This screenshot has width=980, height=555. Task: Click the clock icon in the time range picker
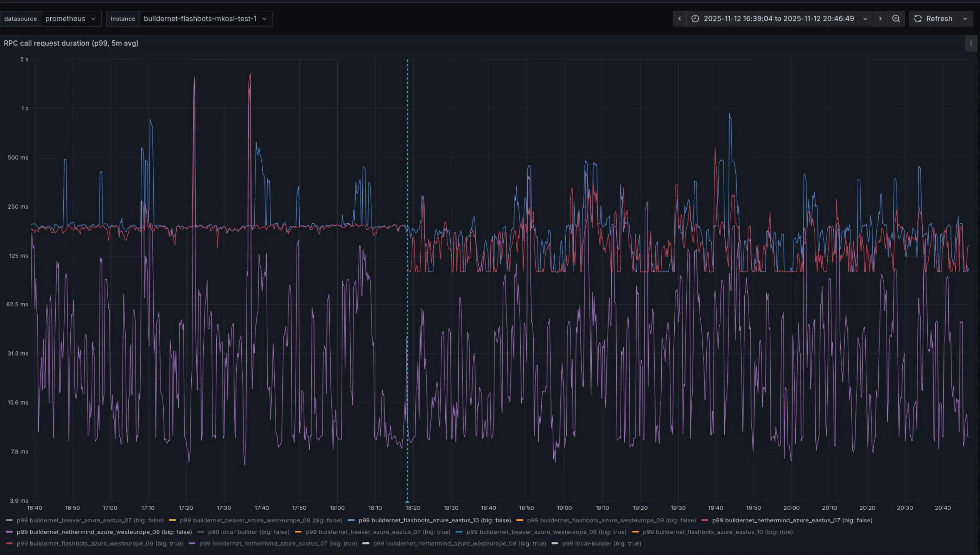pos(696,18)
